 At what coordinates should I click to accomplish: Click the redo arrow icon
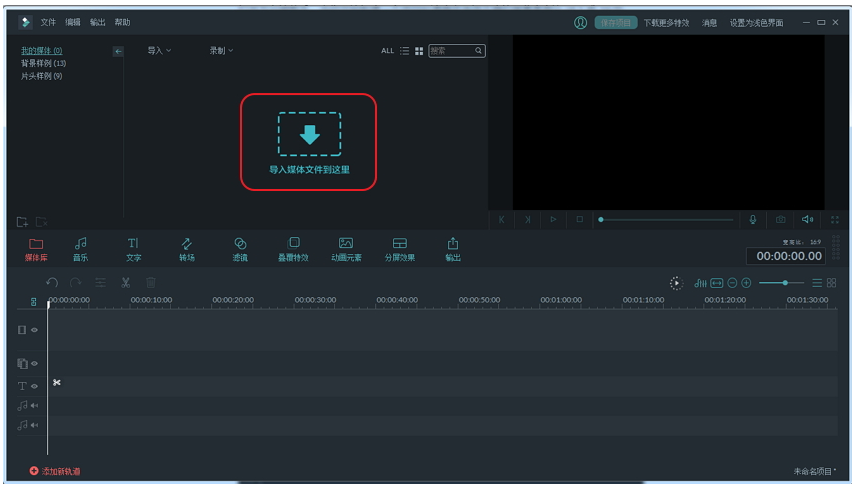pyautogui.click(x=76, y=282)
